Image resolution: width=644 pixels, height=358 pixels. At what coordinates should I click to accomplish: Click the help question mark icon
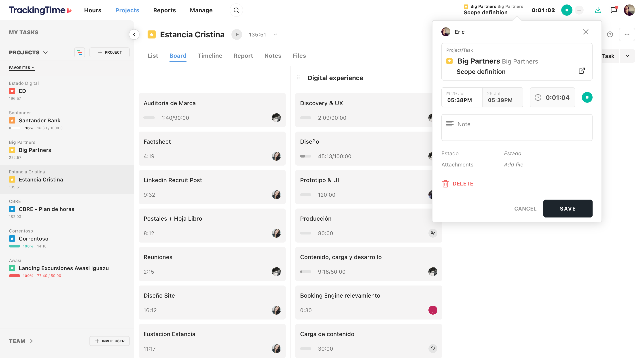(x=610, y=34)
